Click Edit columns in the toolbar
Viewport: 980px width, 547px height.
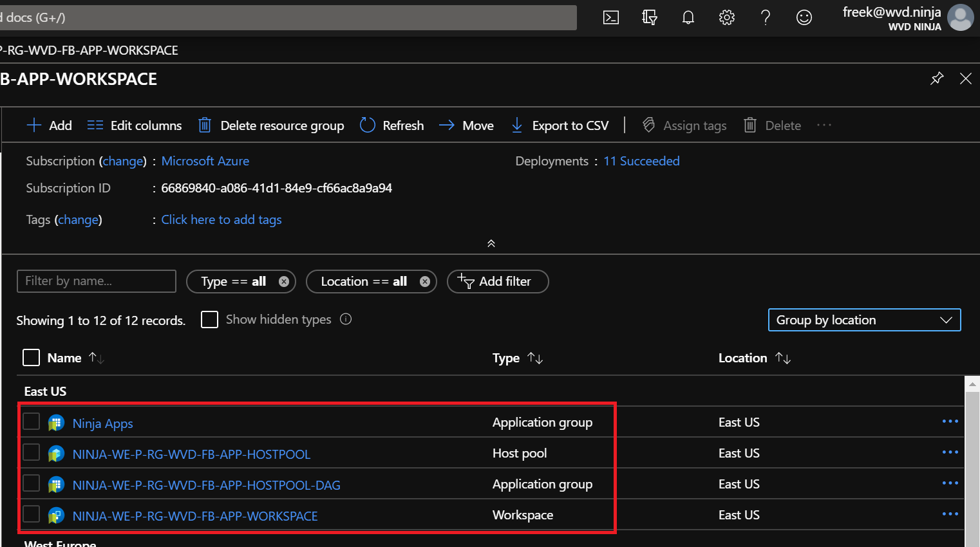(135, 125)
